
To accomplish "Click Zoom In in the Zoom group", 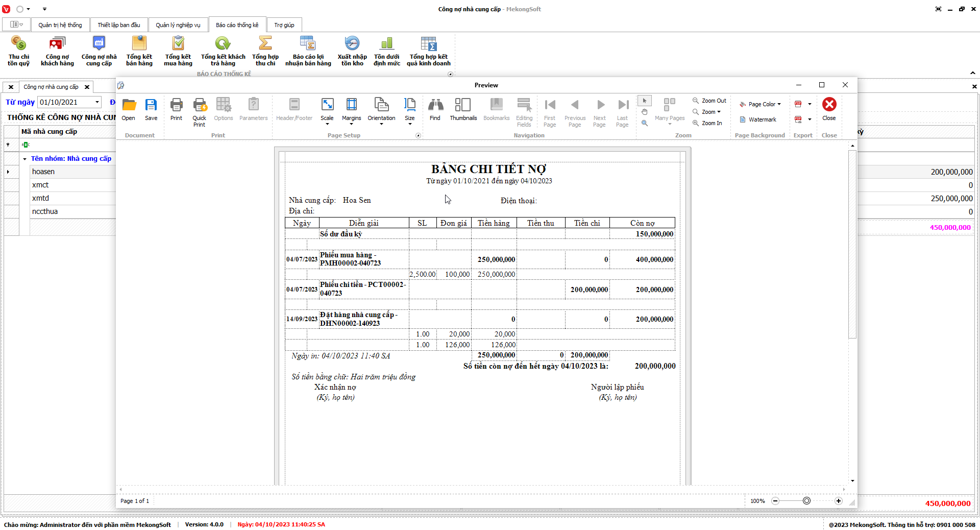I will [707, 123].
